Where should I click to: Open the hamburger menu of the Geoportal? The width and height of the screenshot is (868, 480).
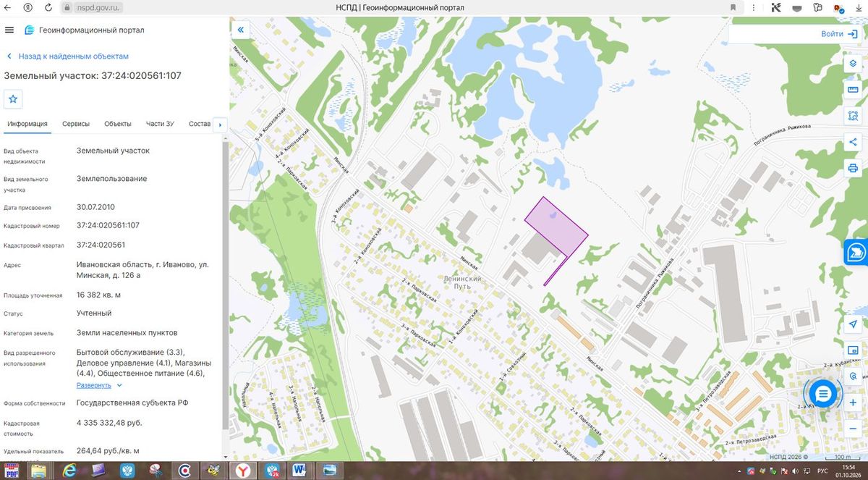click(x=9, y=30)
